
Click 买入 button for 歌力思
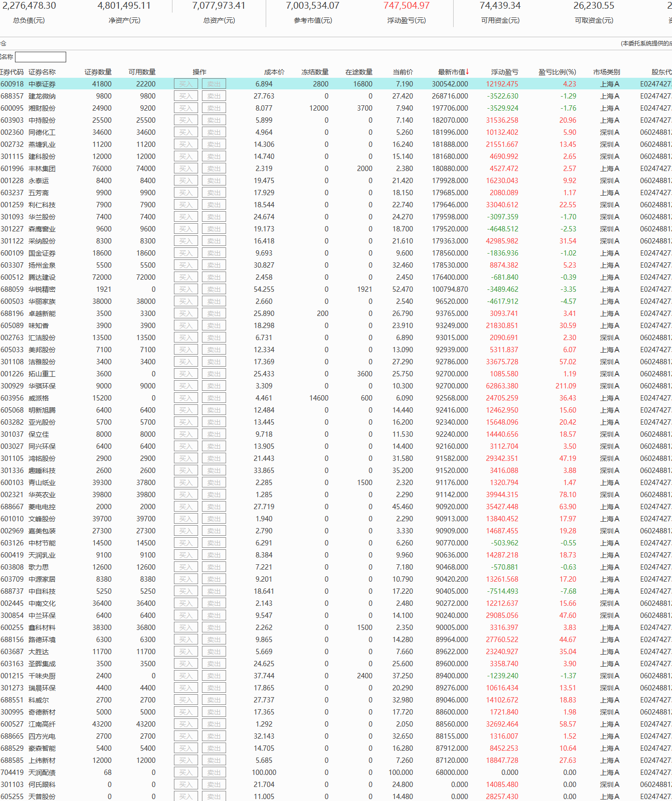coord(186,567)
